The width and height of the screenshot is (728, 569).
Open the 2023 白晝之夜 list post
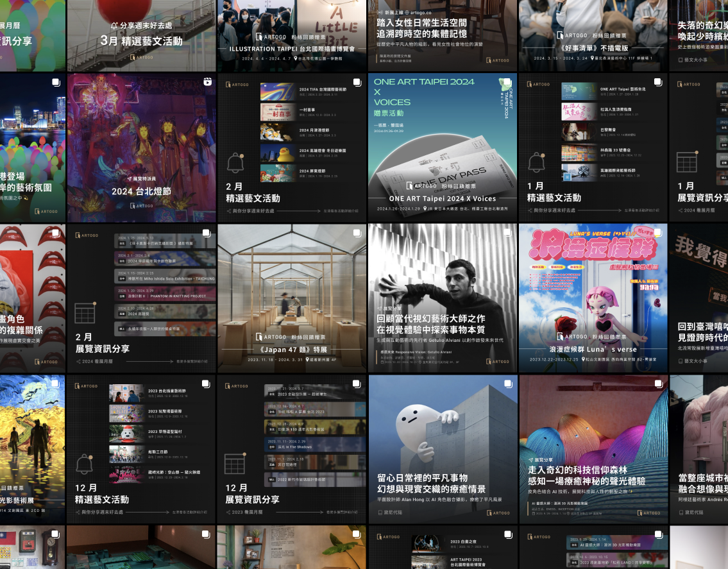click(443, 547)
